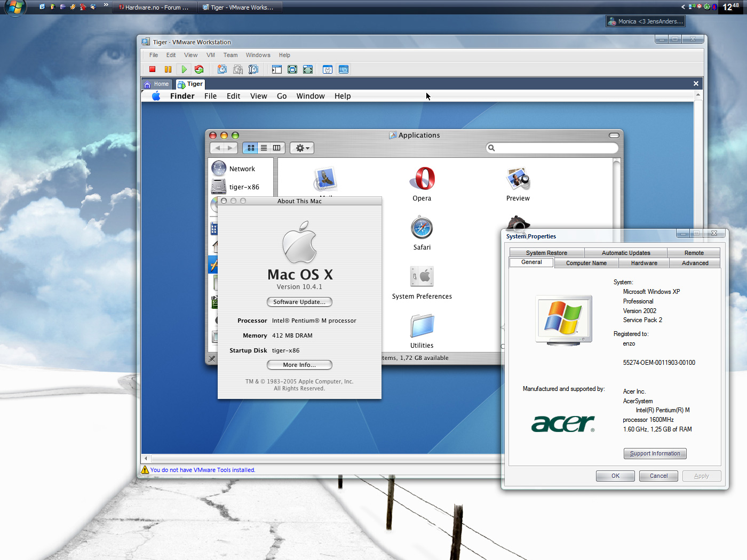Screen dimensions: 747x560
Task: Click the taskbar clock showing 12:48
Action: [730, 7]
